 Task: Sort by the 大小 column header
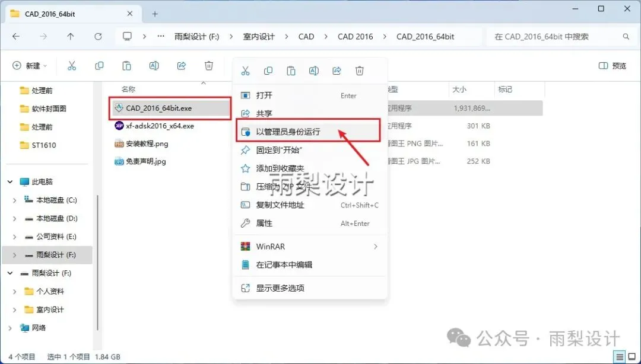click(x=459, y=89)
